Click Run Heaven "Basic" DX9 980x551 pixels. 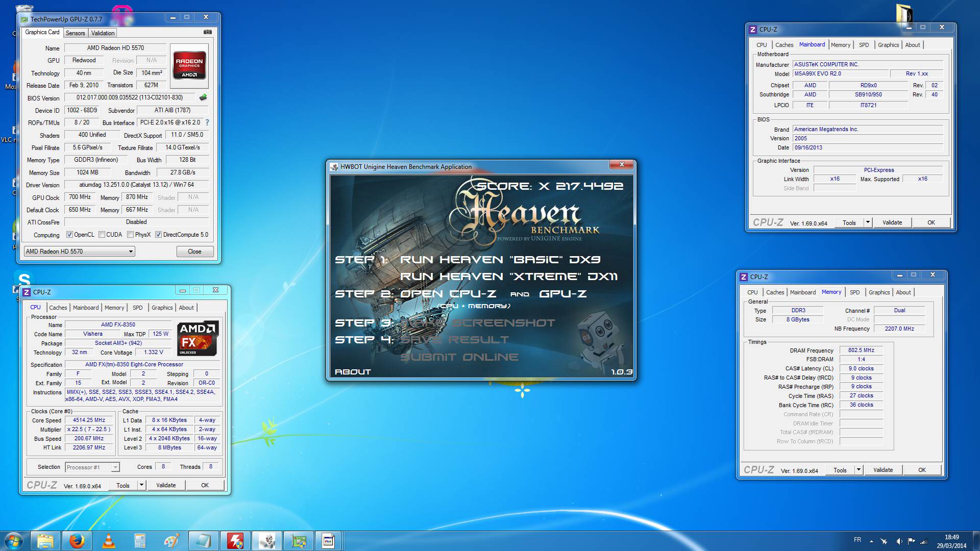click(500, 260)
